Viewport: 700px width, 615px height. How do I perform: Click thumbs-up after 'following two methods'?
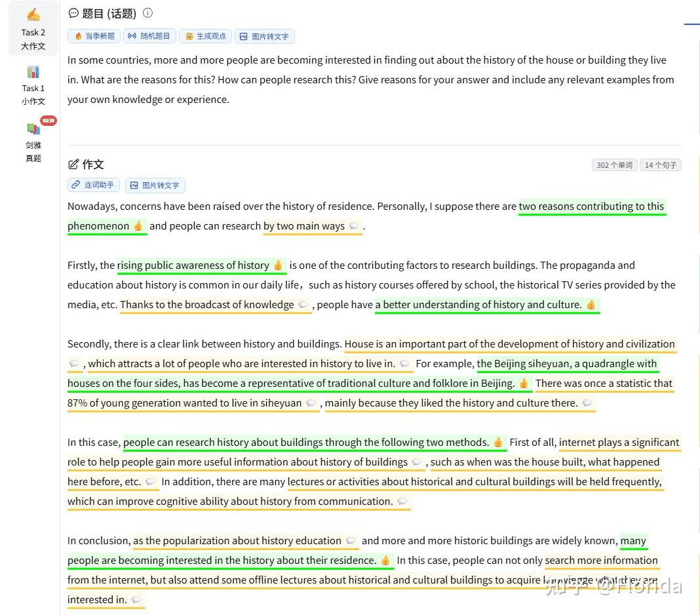[x=498, y=443]
